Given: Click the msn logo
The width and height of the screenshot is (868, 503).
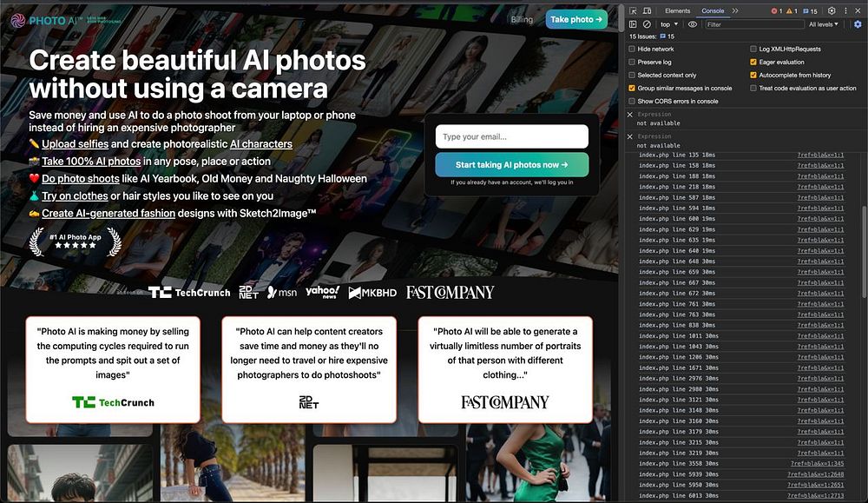Looking at the screenshot, I should pos(282,292).
